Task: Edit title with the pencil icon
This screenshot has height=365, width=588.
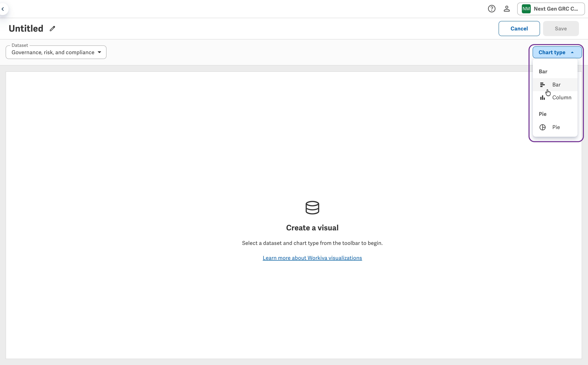Action: tap(52, 29)
